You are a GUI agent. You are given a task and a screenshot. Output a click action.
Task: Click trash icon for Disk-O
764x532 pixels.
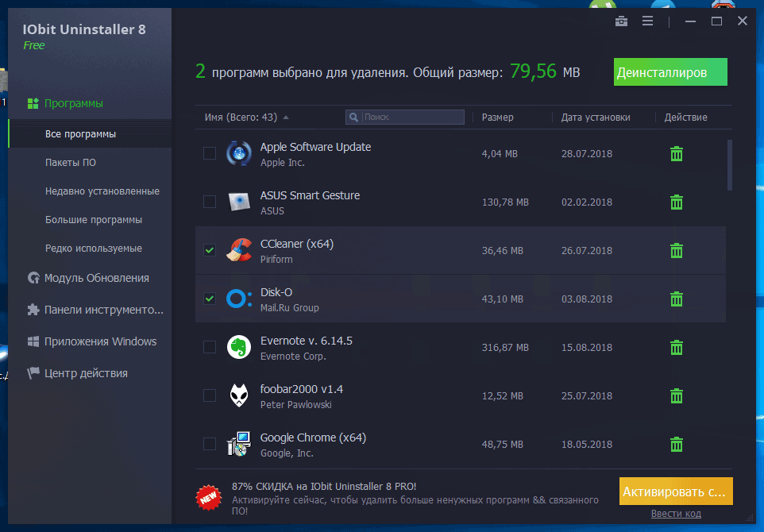677,299
